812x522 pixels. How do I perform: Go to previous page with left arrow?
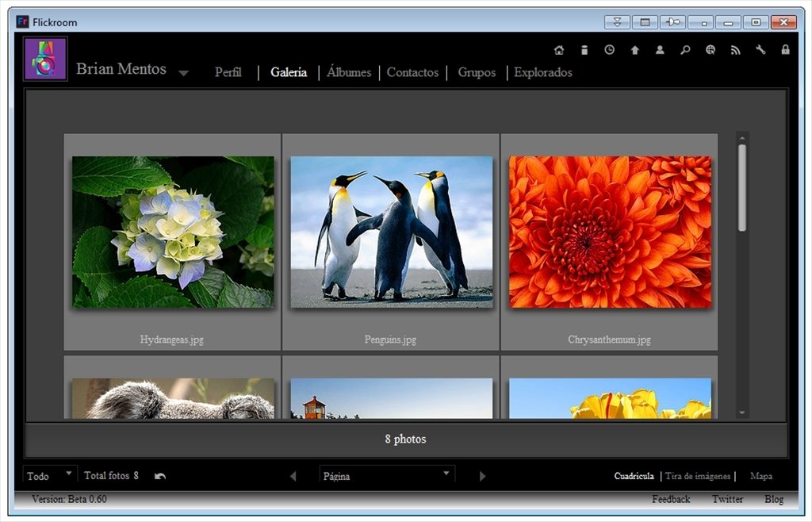(293, 476)
